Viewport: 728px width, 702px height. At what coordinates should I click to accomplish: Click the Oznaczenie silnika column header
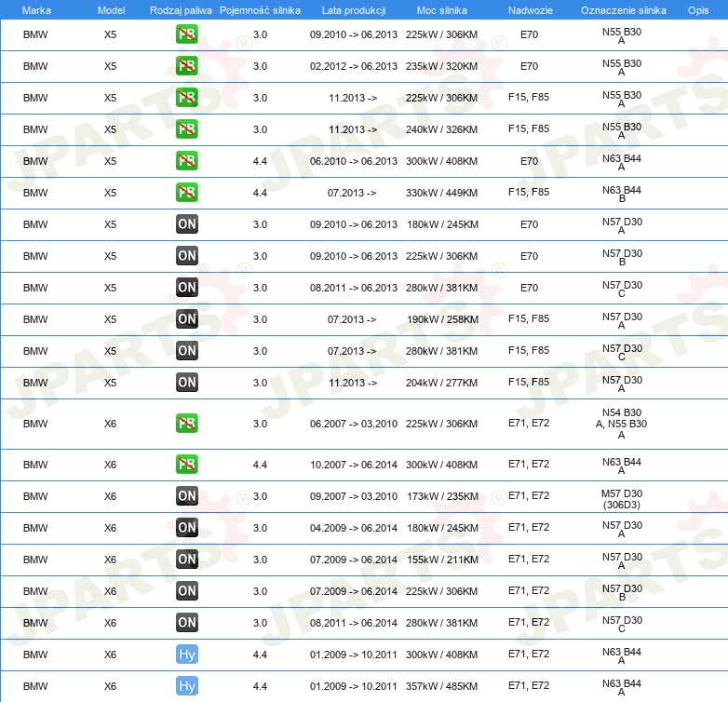pyautogui.click(x=623, y=10)
